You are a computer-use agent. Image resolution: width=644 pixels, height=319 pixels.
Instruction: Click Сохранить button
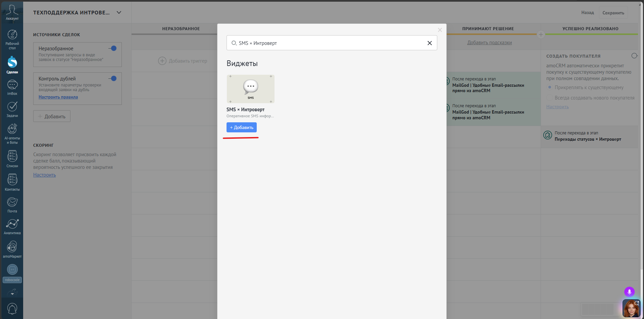(x=613, y=13)
